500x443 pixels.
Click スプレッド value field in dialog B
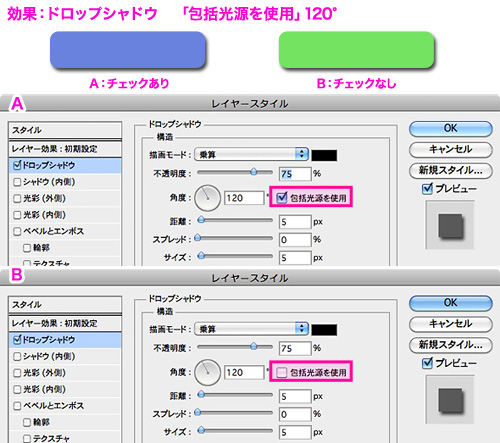(295, 414)
